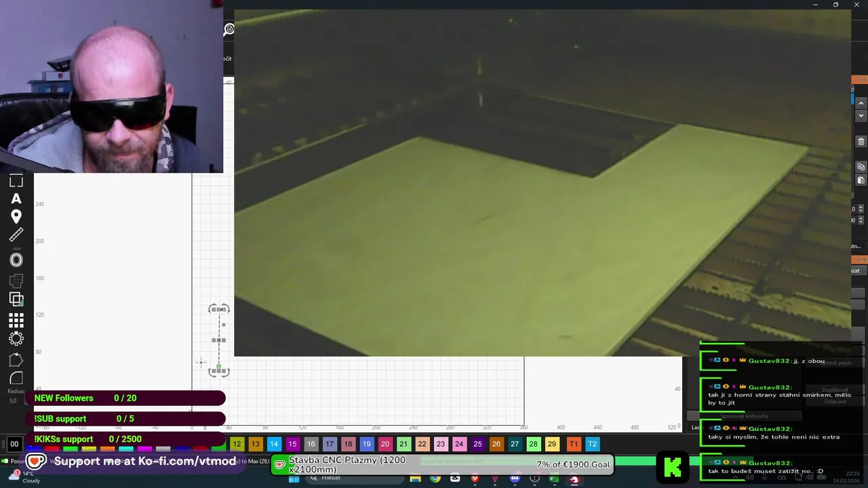Viewport: 868px width, 488px height.
Task: Open the Circular Array tool
Action: [16, 338]
